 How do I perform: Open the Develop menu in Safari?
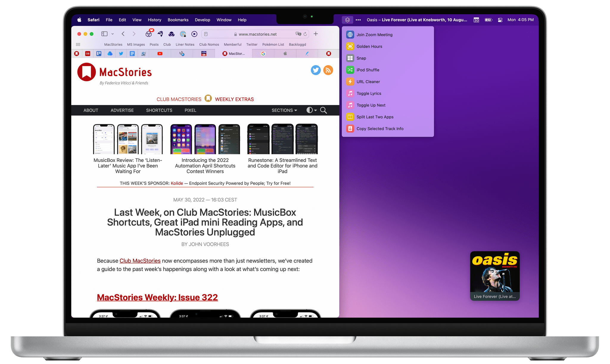point(203,20)
